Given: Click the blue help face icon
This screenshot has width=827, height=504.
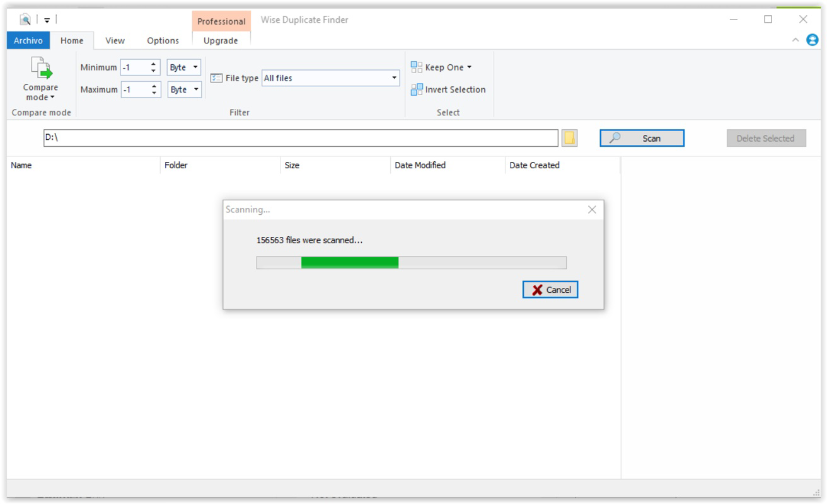Looking at the screenshot, I should click(x=813, y=40).
